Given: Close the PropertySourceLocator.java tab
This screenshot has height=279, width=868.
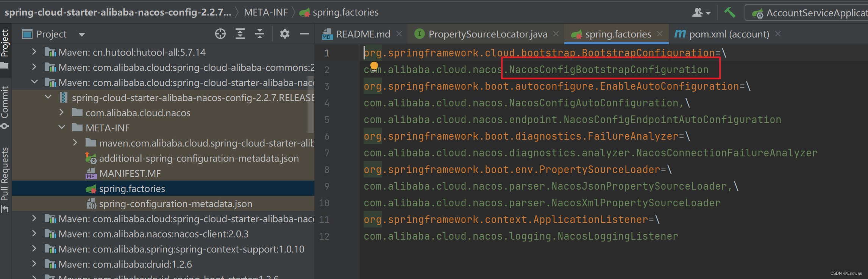Looking at the screenshot, I should click(x=556, y=34).
